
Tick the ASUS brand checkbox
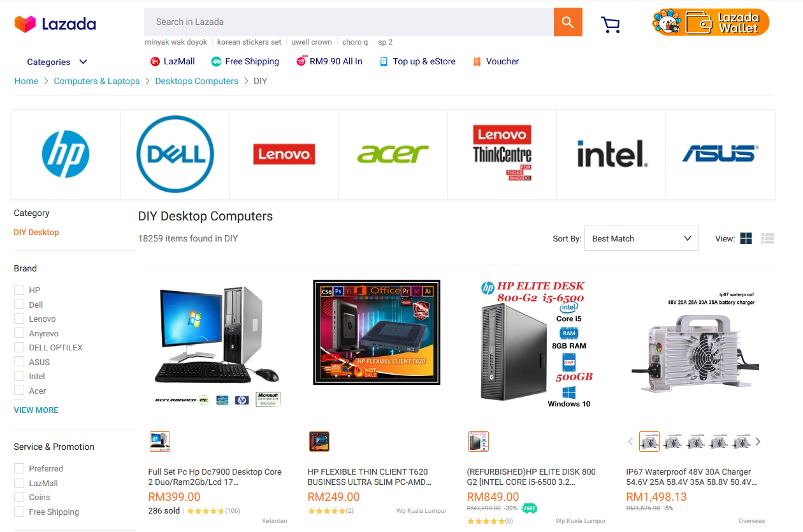19,362
